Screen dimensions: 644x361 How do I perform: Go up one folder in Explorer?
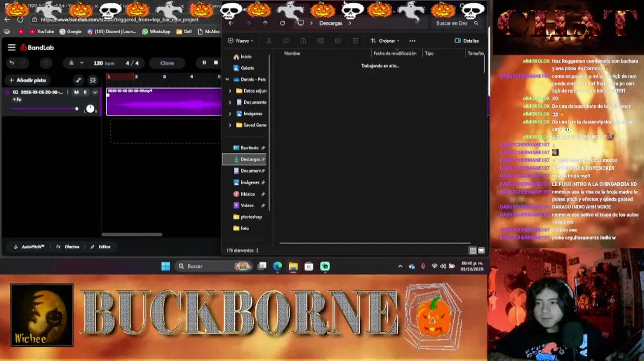click(x=265, y=23)
